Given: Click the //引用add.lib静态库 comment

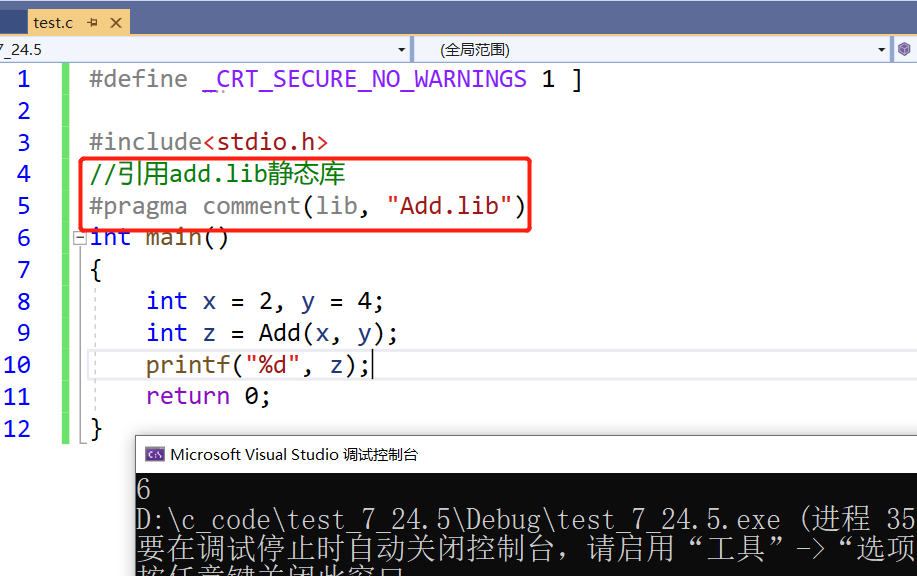Looking at the screenshot, I should click(x=217, y=174).
